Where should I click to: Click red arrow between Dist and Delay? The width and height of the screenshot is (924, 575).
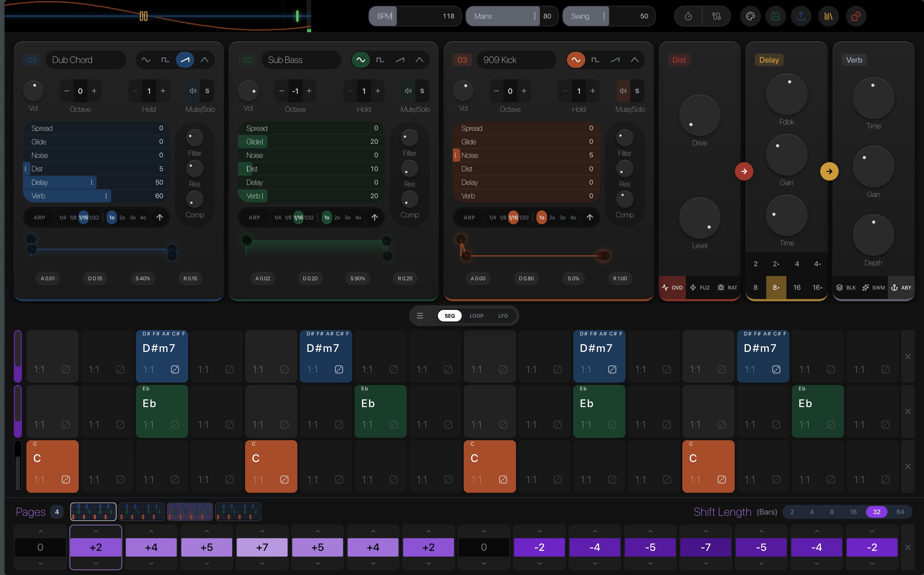pos(744,171)
